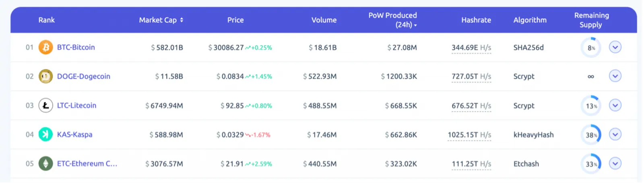Click Kaspa's red price trend arrow
Screen dimensions: 644x184
pos(248,135)
